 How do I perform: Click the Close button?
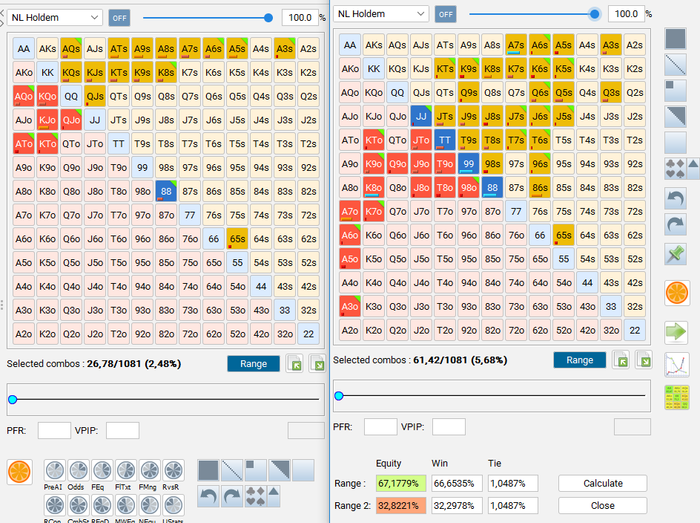(603, 506)
